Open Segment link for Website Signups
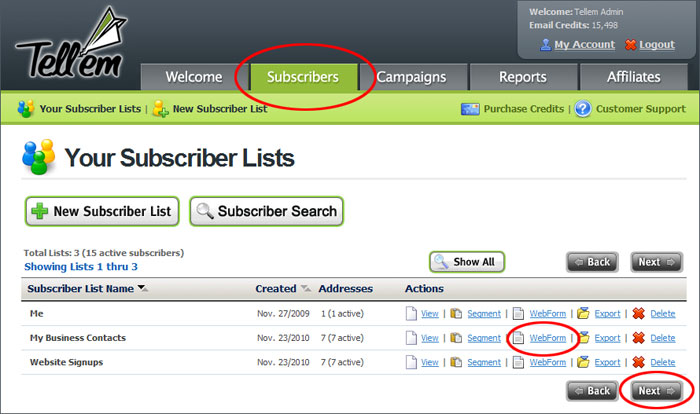The height and width of the screenshot is (414, 700). [484, 363]
